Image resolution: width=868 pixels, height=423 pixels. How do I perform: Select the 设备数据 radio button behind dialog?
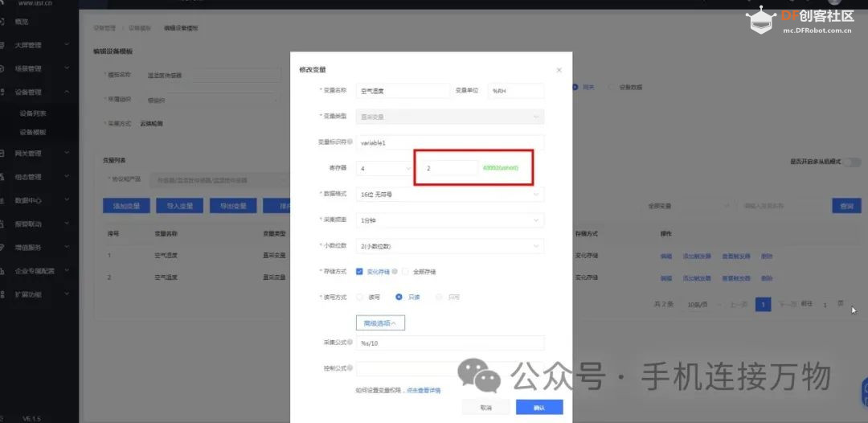point(612,87)
